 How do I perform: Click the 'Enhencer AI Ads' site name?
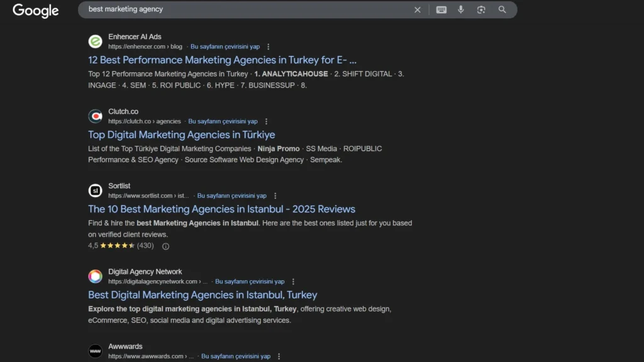point(135,37)
